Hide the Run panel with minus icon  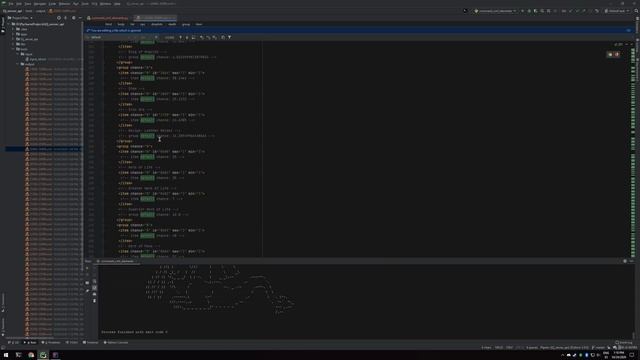[x=631, y=261]
